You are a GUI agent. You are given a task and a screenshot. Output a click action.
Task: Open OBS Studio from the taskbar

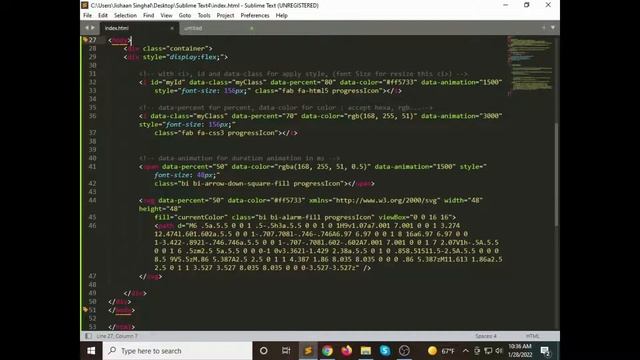coord(404,351)
